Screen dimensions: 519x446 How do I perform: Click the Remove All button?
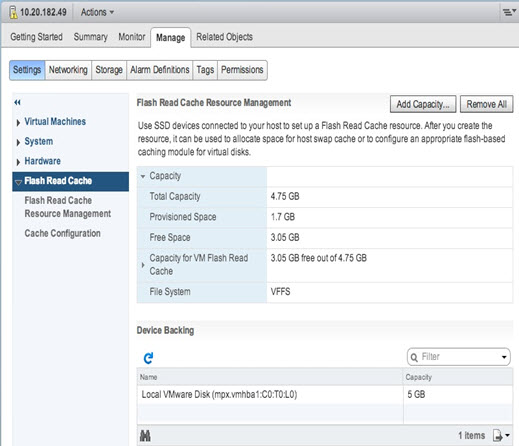[486, 104]
